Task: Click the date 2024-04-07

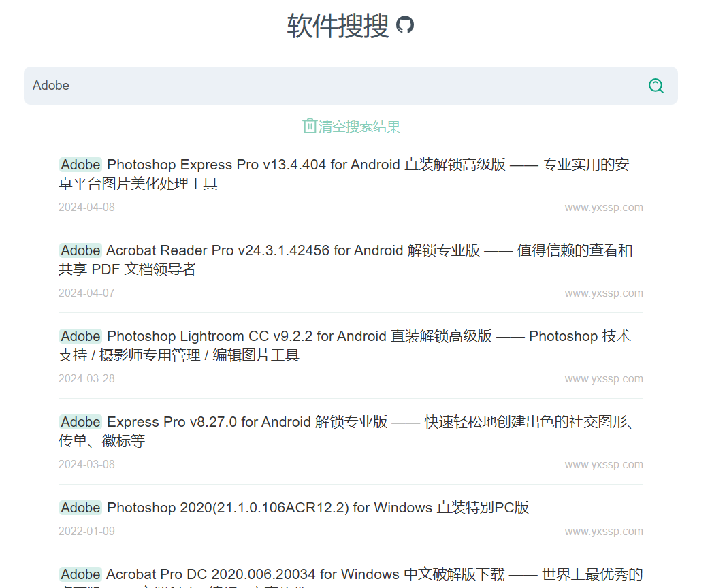Action: (86, 293)
